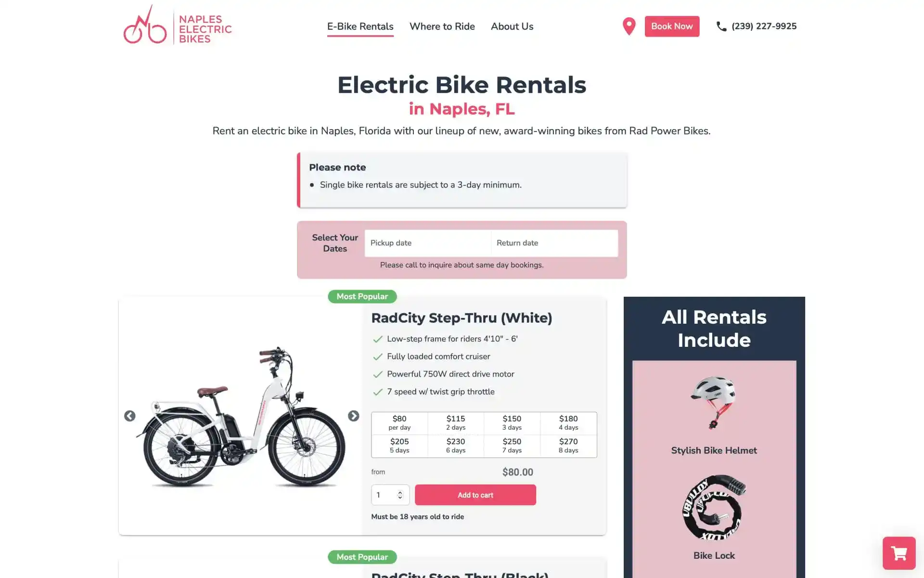Image resolution: width=924 pixels, height=578 pixels.
Task: Select the $270 for 8 days pricing option
Action: pos(568,445)
